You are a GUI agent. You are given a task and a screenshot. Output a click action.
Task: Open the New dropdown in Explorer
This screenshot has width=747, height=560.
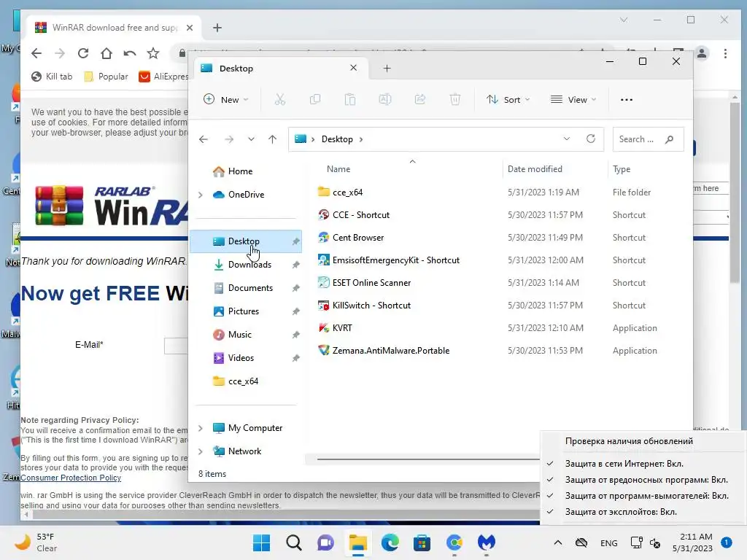click(x=226, y=99)
